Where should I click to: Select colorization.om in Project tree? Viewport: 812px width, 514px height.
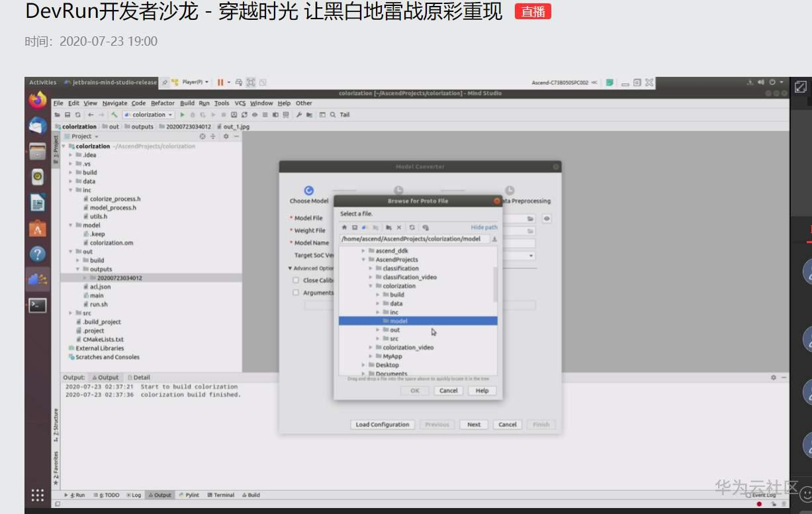click(111, 242)
